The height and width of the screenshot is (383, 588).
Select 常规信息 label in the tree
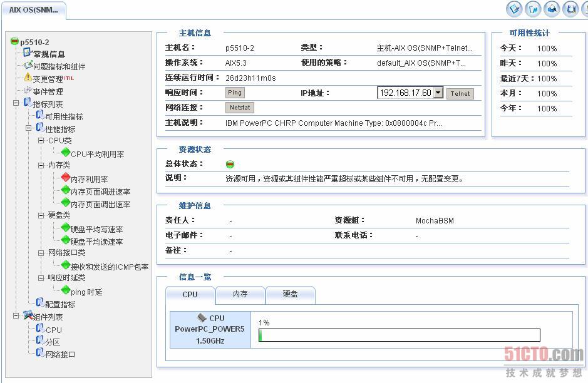[49, 54]
